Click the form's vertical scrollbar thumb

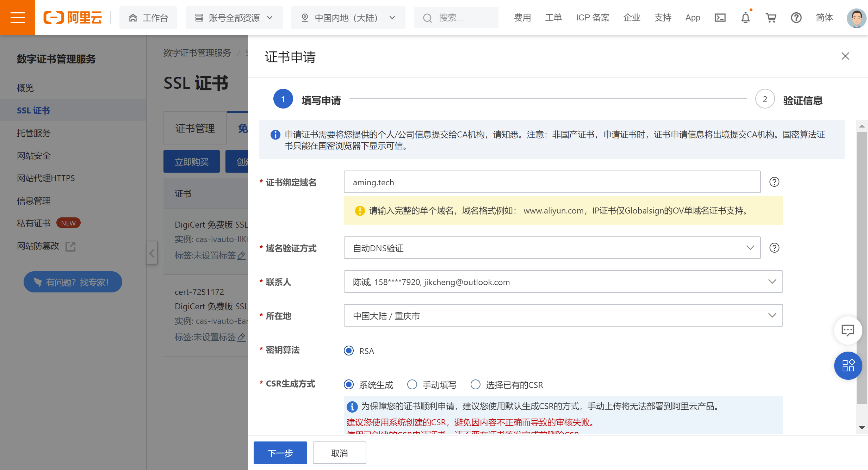tap(862, 268)
